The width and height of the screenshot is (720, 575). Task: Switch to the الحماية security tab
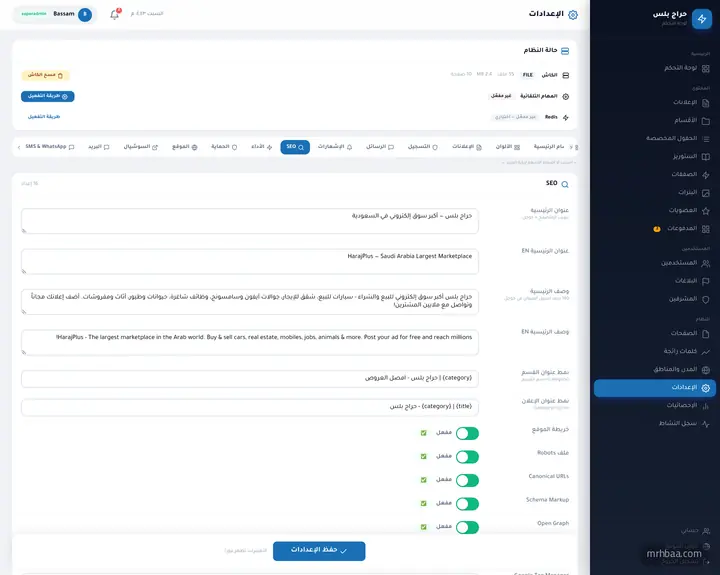click(x=224, y=147)
